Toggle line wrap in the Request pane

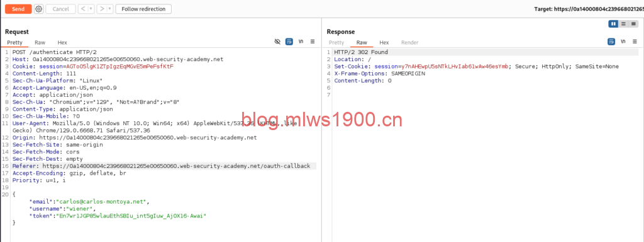click(x=289, y=42)
